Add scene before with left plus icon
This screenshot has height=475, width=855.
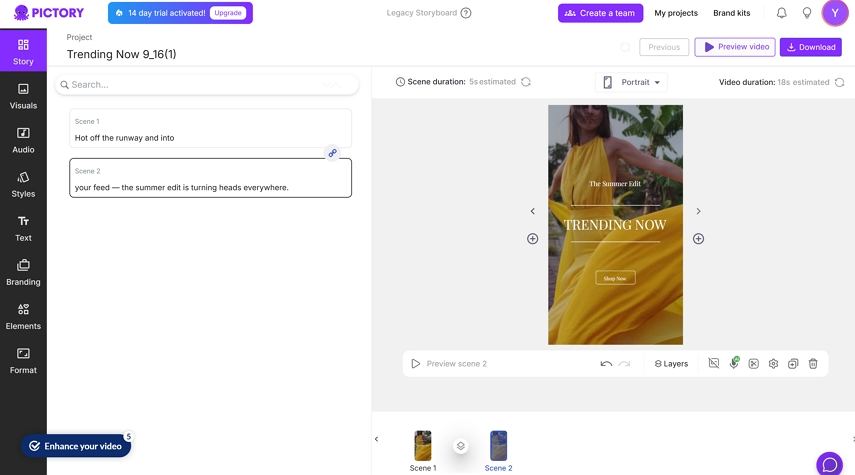(x=532, y=239)
